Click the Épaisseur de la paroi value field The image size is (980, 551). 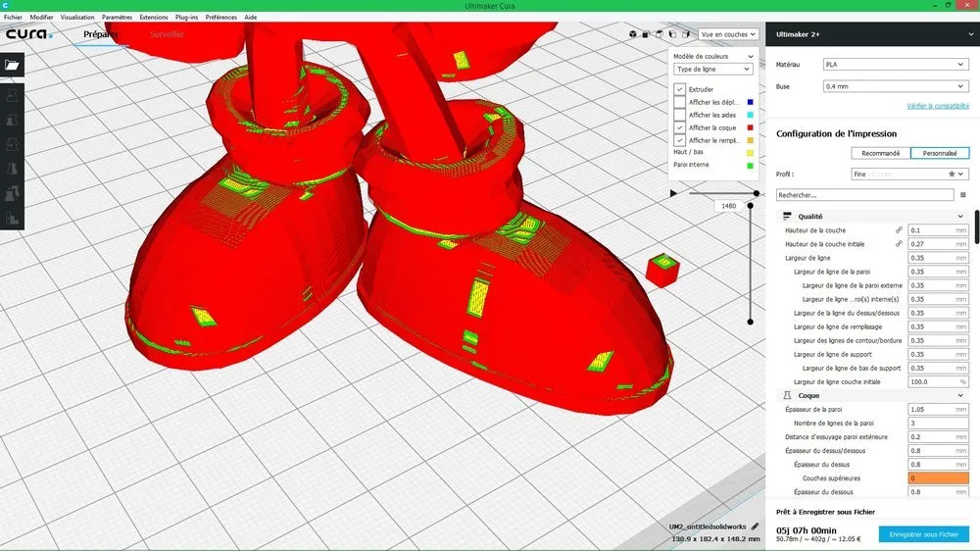click(938, 409)
